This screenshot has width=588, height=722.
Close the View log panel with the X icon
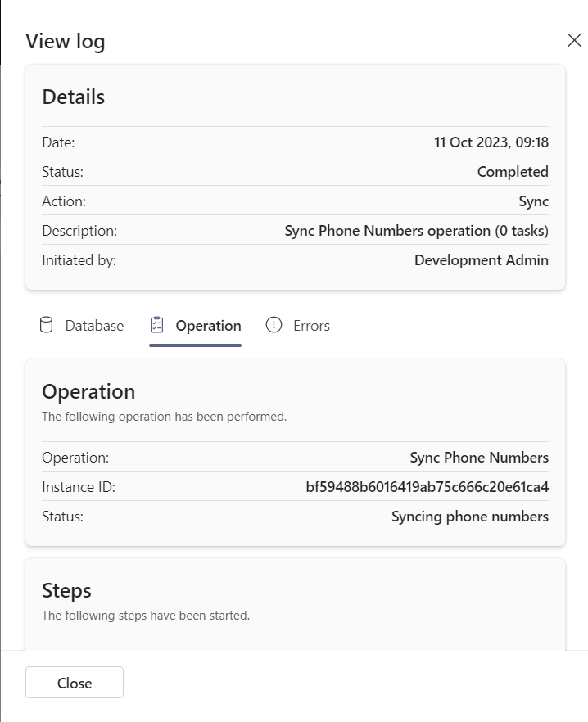pos(574,41)
